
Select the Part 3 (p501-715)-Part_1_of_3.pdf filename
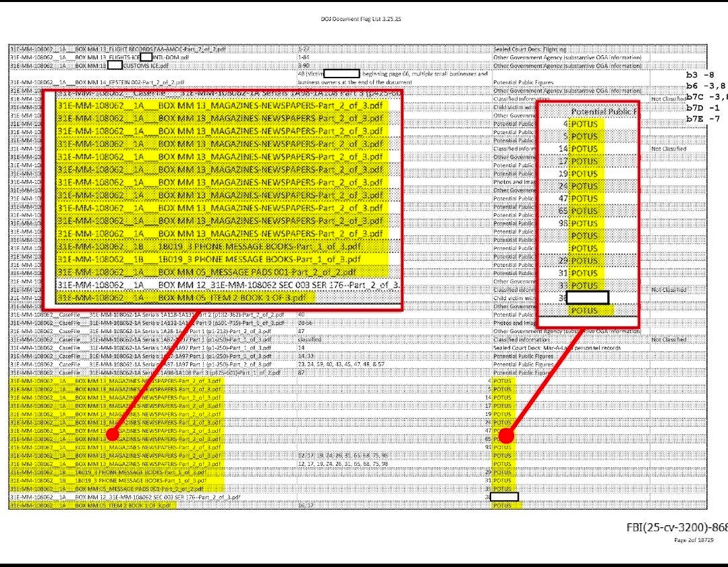146,323
